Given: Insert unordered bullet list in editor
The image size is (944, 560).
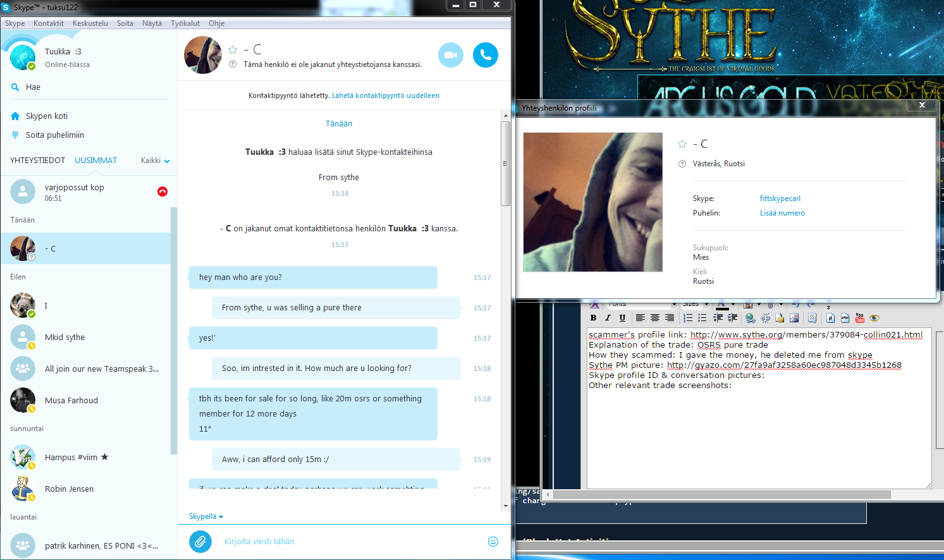Looking at the screenshot, I should click(702, 318).
